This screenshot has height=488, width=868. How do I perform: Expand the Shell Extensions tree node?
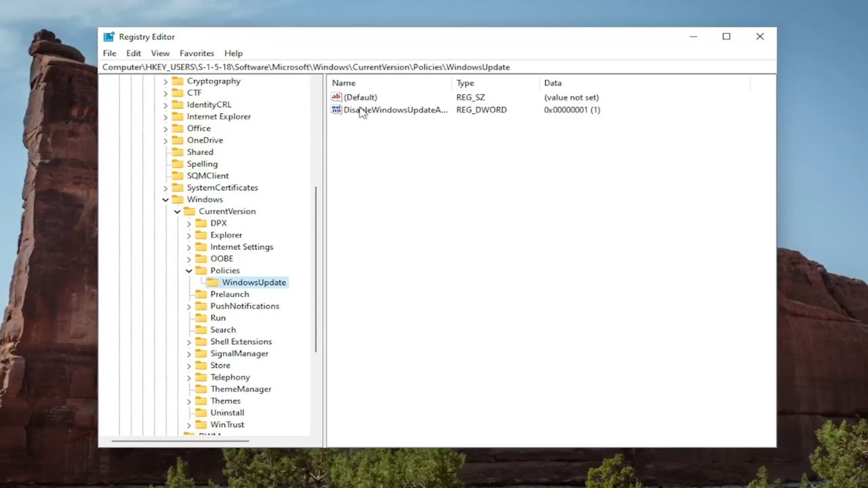click(189, 342)
